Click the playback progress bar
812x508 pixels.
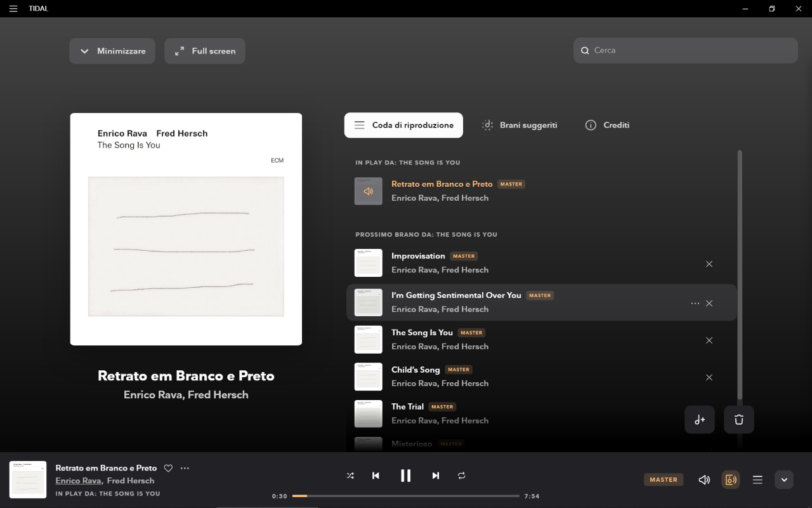tap(406, 496)
